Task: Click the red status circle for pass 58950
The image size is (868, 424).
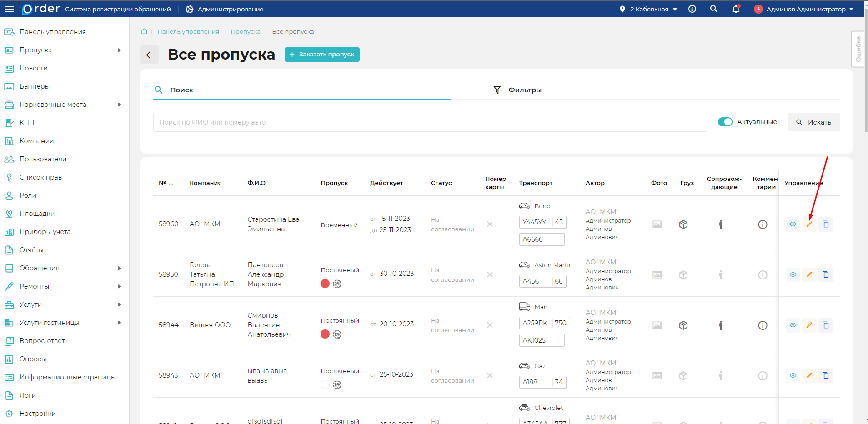Action: [325, 284]
